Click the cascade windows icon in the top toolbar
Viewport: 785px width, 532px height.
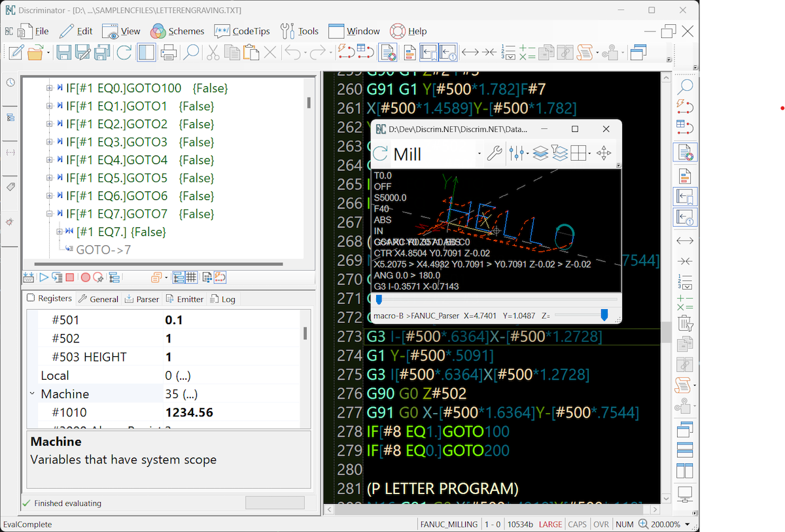(638, 52)
